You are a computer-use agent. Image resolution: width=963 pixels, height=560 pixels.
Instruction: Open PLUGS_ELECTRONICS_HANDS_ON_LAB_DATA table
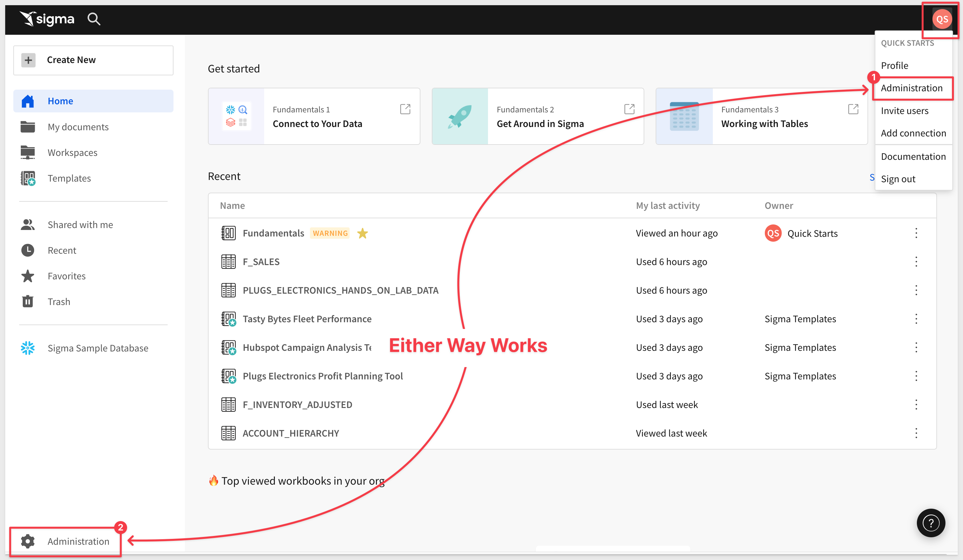click(x=572, y=290)
